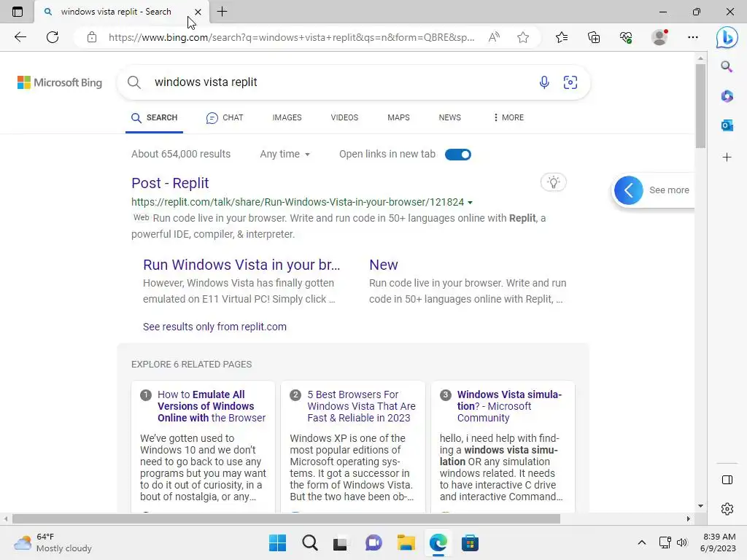View site information lock icon
The width and height of the screenshot is (747, 560).
pos(92,37)
